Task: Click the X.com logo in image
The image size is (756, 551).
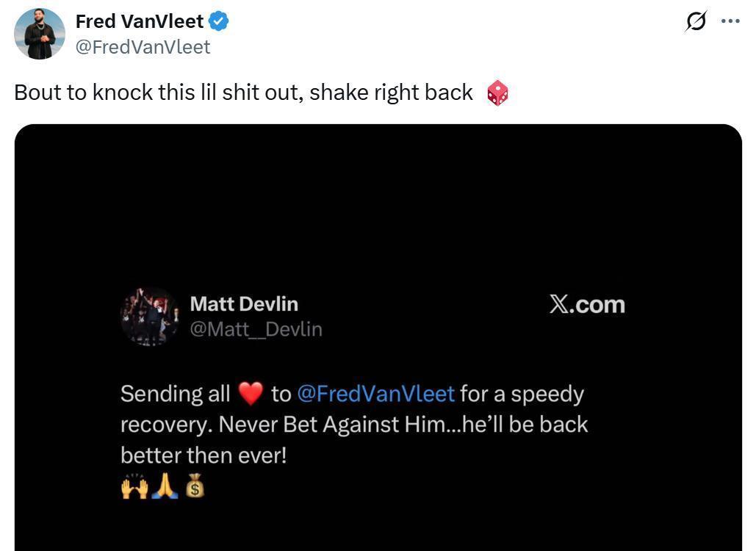Action: [x=587, y=305]
